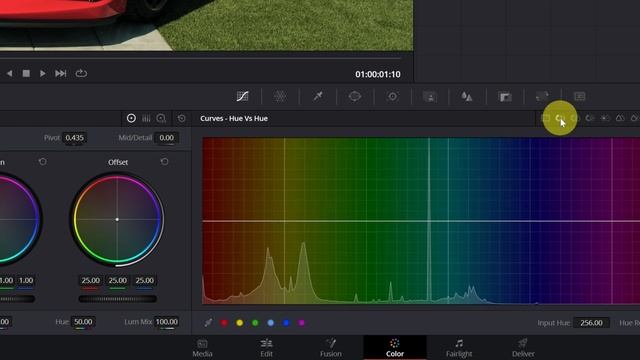640x360 pixels.
Task: Open the Tracker palette
Action: [x=393, y=96]
